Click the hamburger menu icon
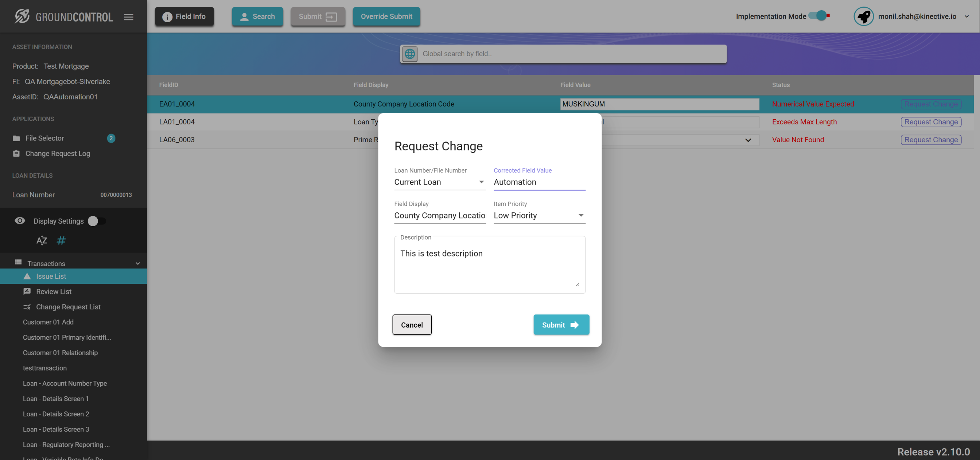The height and width of the screenshot is (460, 980). click(x=129, y=17)
